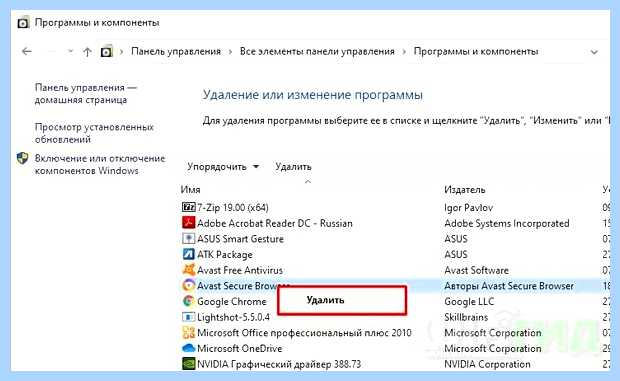The image size is (620, 381).
Task: Click Удалить in the toolbar
Action: coord(293,167)
